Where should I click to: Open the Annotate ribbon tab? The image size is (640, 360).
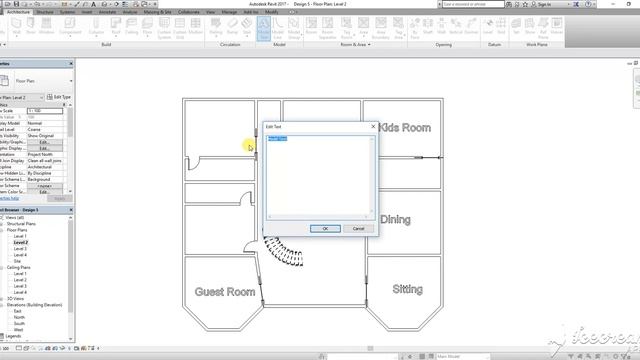click(107, 12)
